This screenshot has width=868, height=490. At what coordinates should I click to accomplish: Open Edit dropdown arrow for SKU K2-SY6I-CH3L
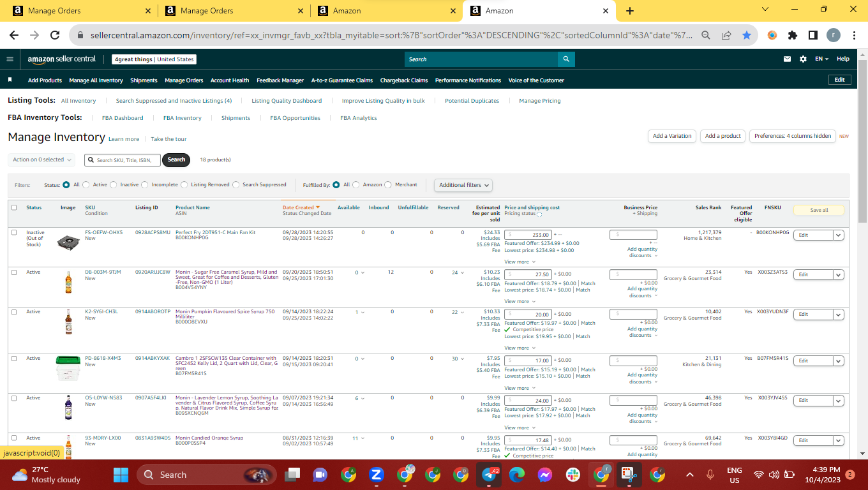(839, 314)
